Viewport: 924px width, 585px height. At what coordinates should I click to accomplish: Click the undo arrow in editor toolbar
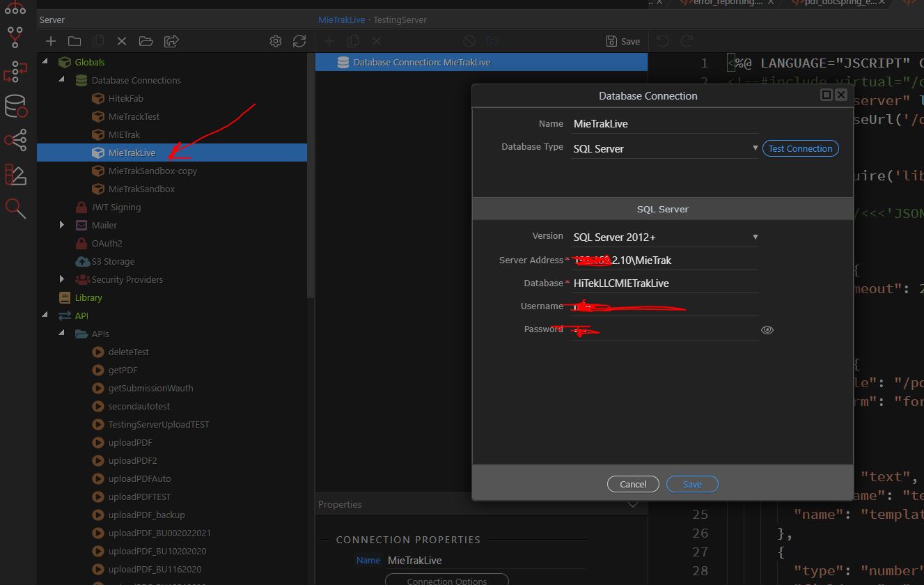click(662, 42)
